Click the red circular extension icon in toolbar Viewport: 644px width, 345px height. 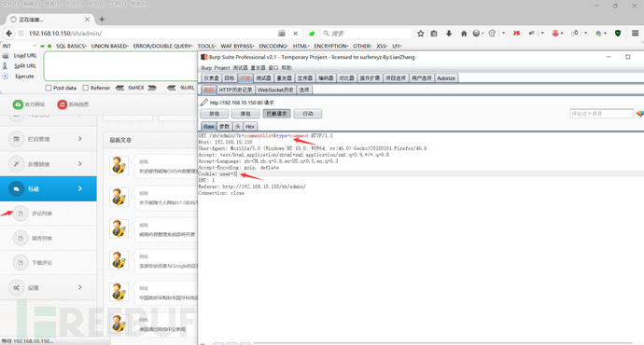[x=555, y=34]
